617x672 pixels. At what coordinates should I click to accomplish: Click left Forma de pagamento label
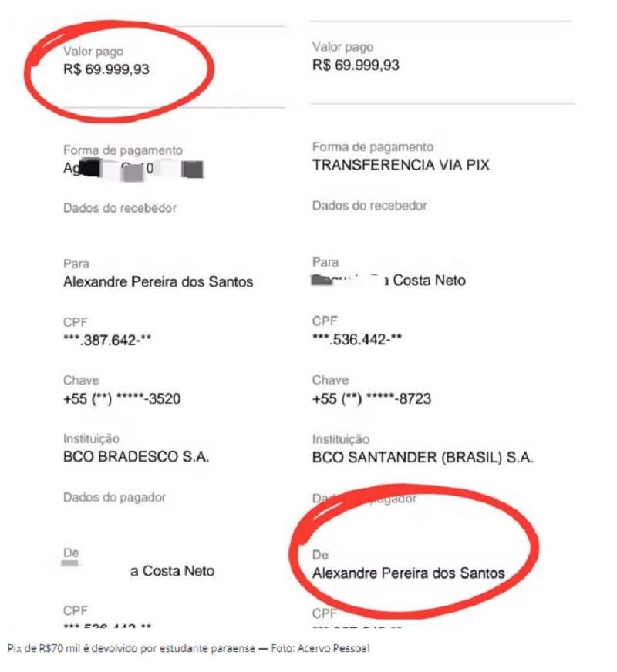pos(123,150)
